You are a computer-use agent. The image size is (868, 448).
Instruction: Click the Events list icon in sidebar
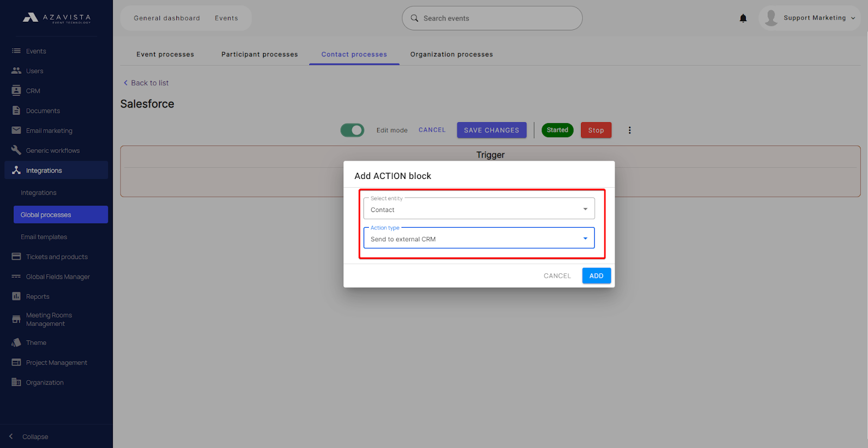coord(16,51)
